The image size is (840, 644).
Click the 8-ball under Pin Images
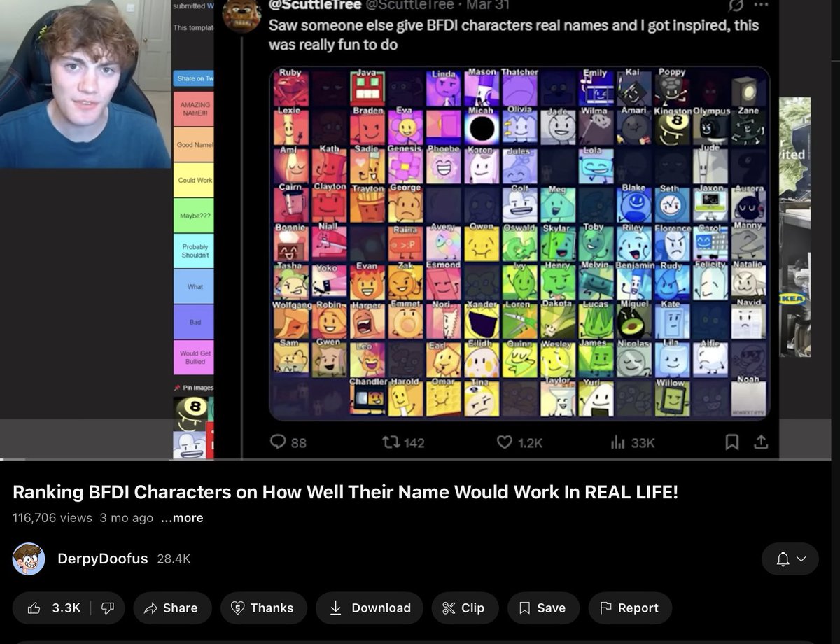coord(190,413)
